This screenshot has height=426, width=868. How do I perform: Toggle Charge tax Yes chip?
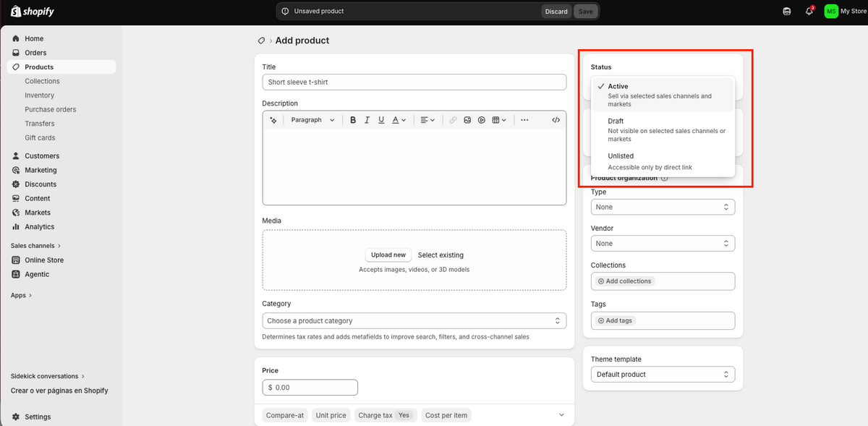(386, 415)
